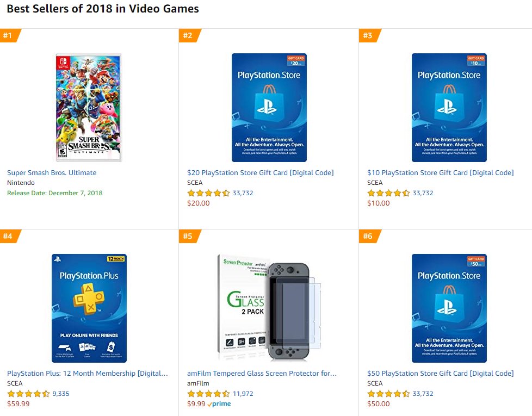The height and width of the screenshot is (416, 532).
Task: Open the 9,335 reviews count link
Action: click(61, 394)
